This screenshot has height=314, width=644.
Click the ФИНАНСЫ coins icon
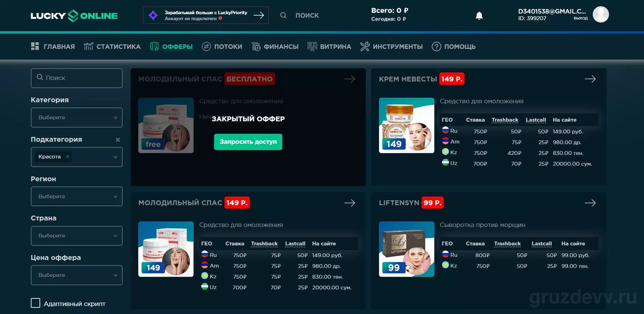coord(256,46)
